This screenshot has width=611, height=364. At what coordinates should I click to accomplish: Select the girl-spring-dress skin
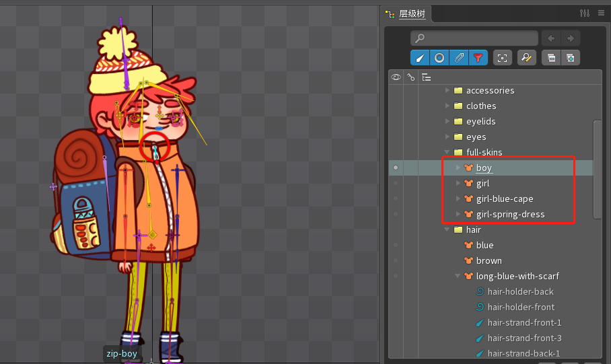coord(510,214)
